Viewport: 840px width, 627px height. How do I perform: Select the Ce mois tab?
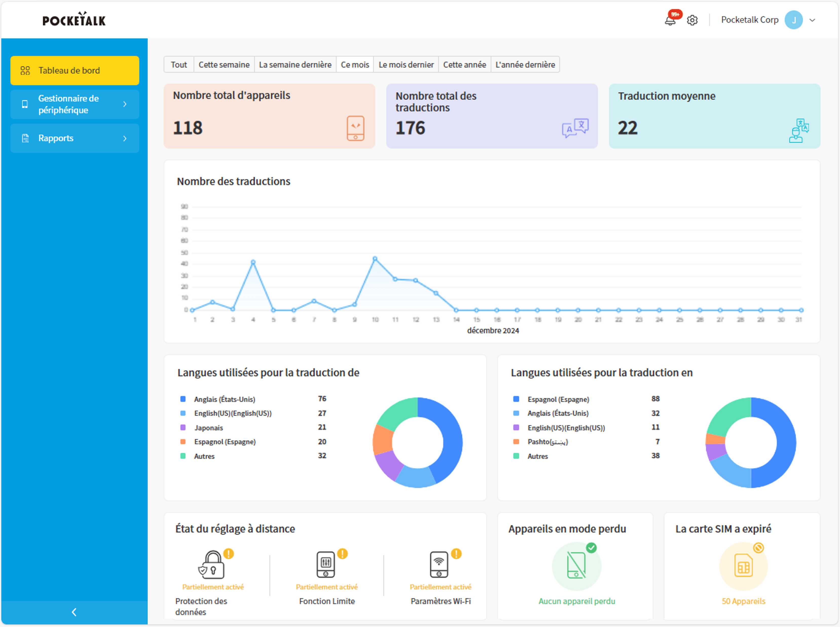355,65
